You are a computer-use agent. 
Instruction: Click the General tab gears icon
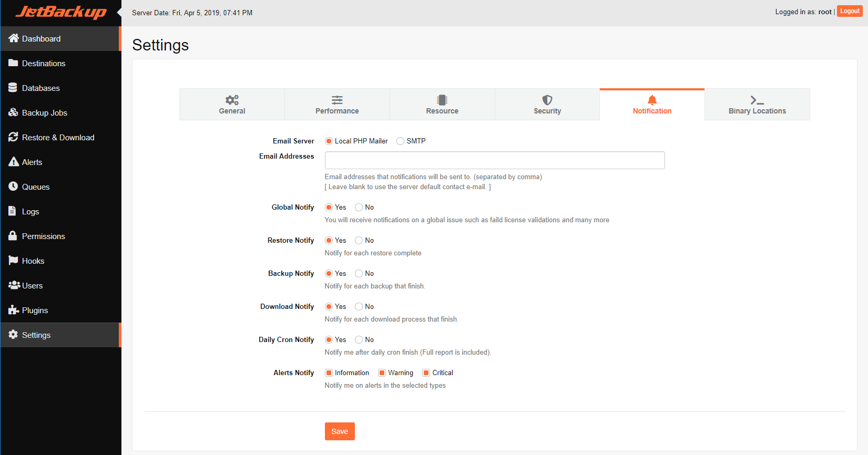(232, 100)
